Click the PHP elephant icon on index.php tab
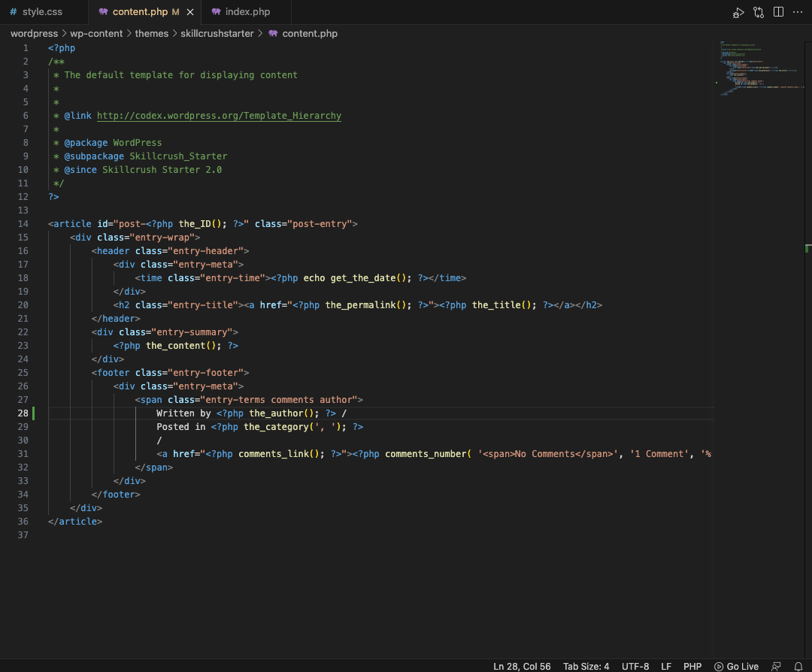Viewport: 812px width, 672px height. click(x=216, y=11)
